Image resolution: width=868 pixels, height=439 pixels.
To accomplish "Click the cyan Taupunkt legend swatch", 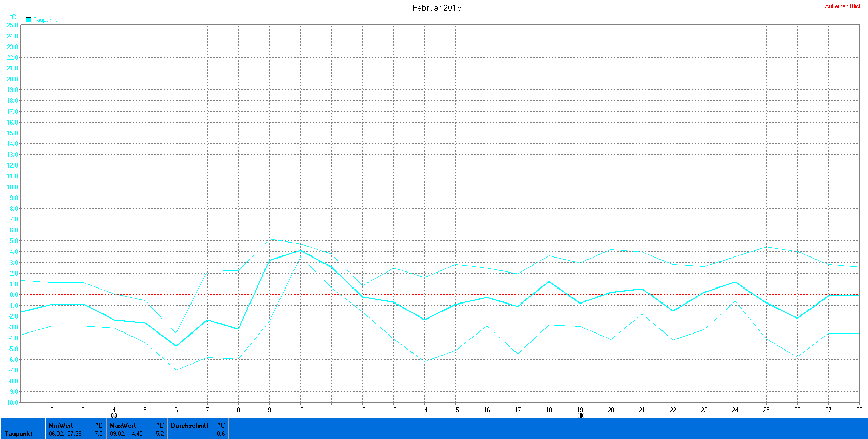I will click(28, 20).
